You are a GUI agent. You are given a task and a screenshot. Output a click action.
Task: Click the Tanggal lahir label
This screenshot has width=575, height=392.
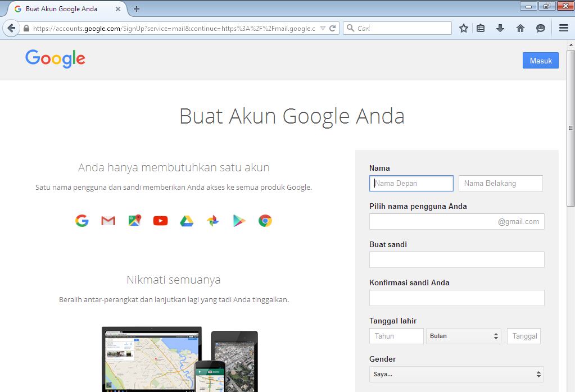(393, 321)
